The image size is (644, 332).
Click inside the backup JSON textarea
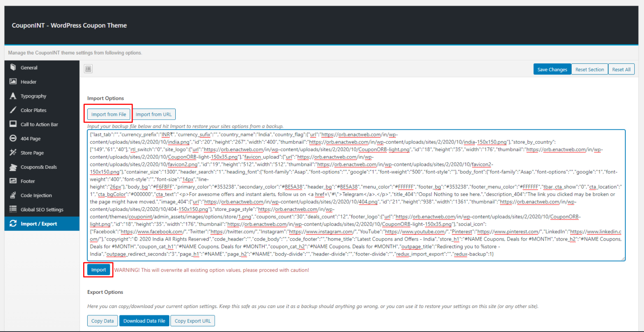coord(356,195)
